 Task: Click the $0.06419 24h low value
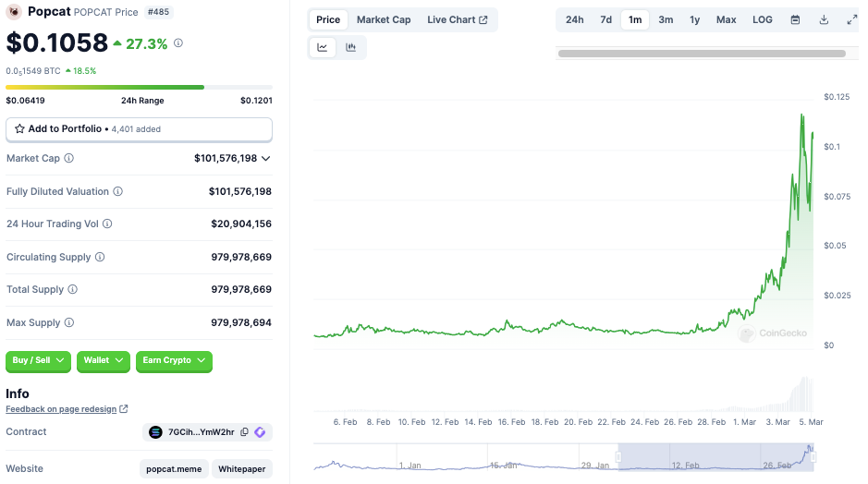26,101
